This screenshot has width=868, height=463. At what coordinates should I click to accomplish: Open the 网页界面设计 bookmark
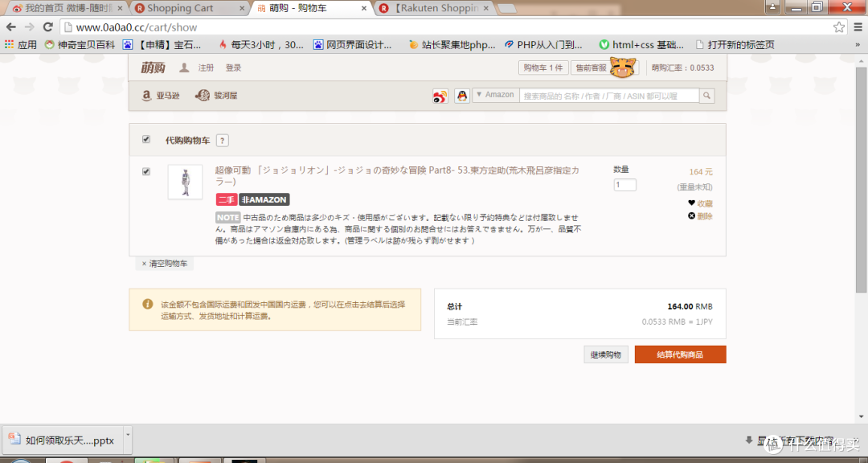coord(353,45)
